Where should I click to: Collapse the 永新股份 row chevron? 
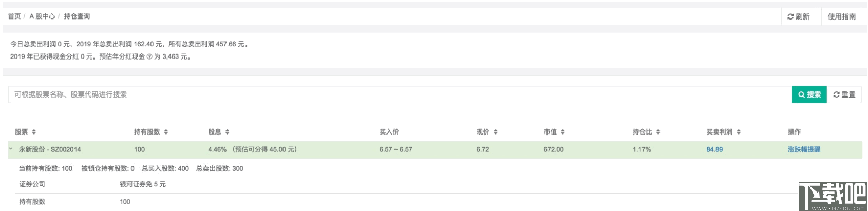pyautogui.click(x=11, y=149)
